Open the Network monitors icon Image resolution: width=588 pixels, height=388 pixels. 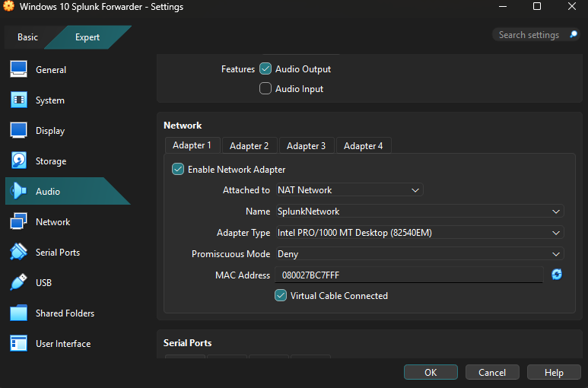[x=18, y=221]
